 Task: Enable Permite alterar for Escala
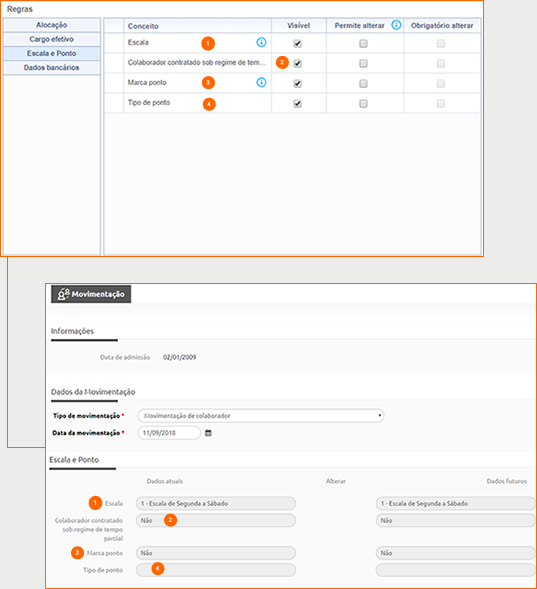click(x=363, y=44)
